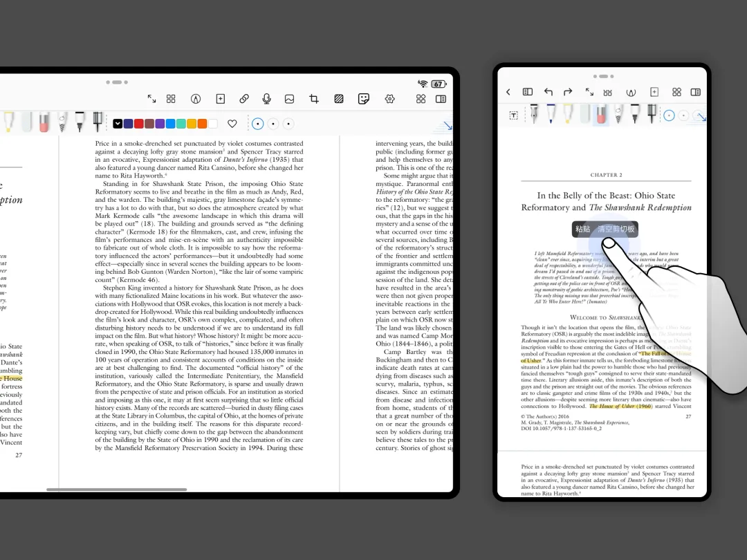Image resolution: width=747 pixels, height=560 pixels.
Task: Select the yellow highlighter in left tablet
Action: (8, 122)
